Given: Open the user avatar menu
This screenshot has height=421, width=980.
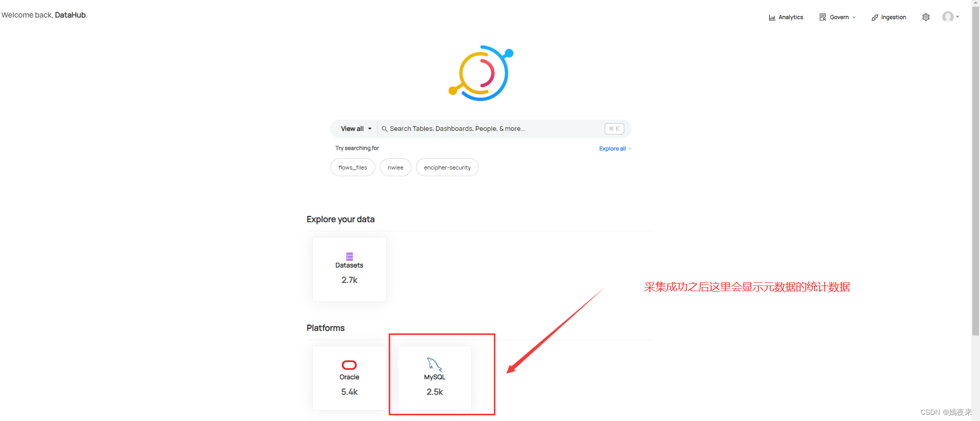Looking at the screenshot, I should click(x=948, y=17).
